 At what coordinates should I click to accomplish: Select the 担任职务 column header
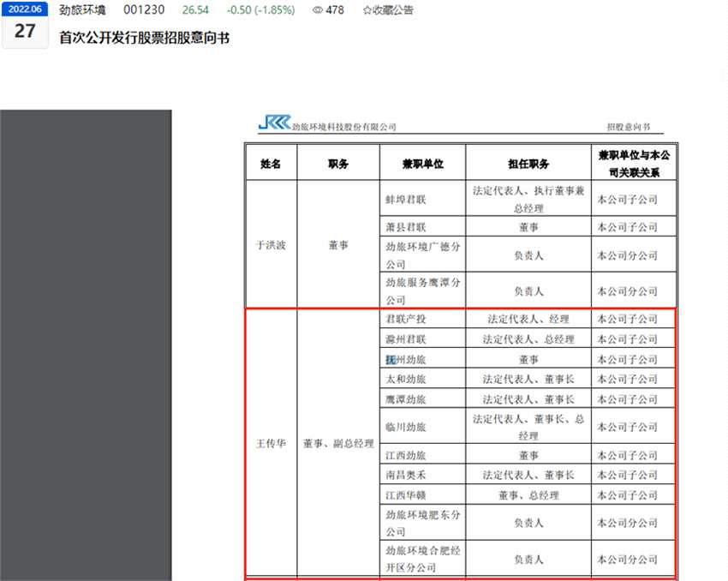coord(528,164)
